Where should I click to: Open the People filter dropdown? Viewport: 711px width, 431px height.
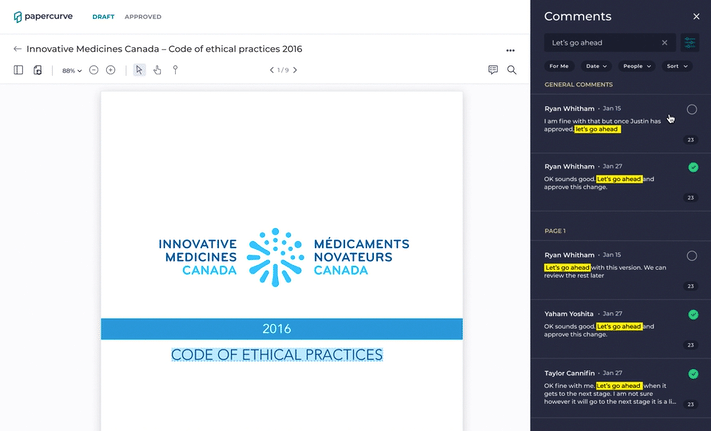pos(637,66)
